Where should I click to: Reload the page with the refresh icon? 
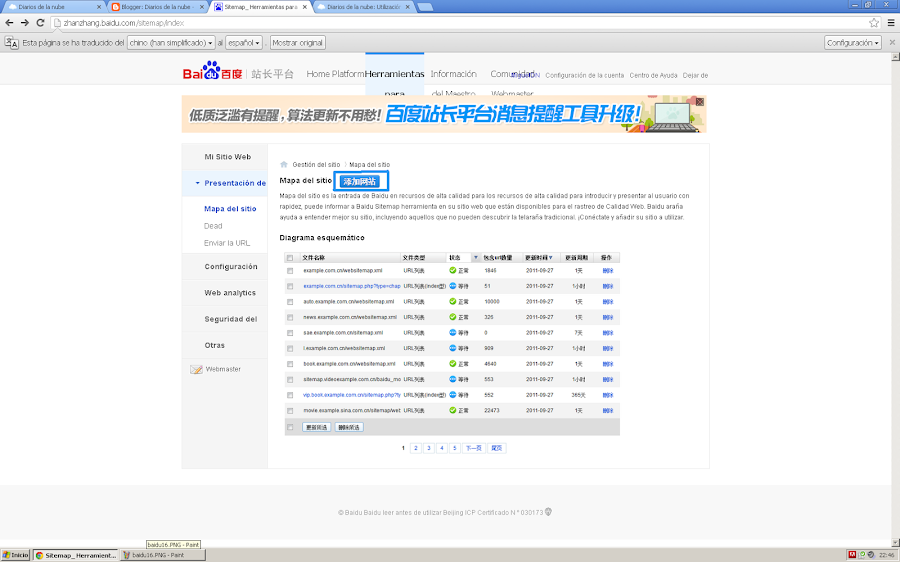pos(40,22)
